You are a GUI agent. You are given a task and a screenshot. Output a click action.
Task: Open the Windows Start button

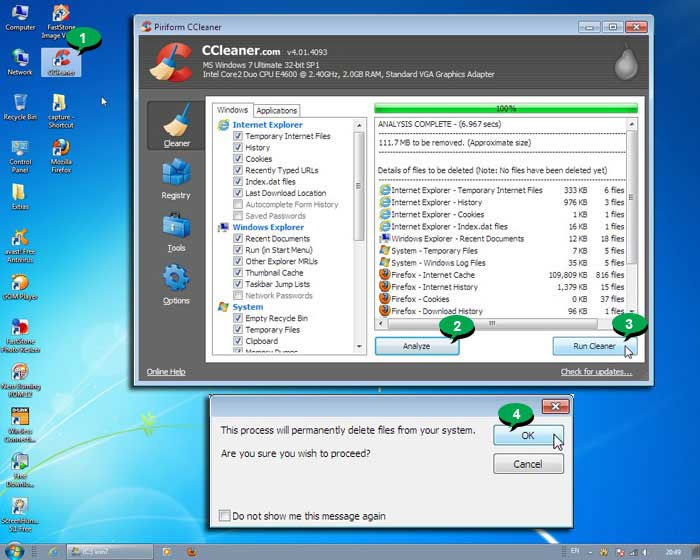click(x=14, y=551)
